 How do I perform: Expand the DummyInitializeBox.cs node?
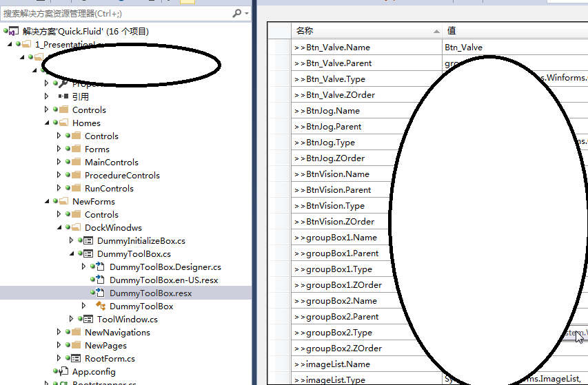71,240
